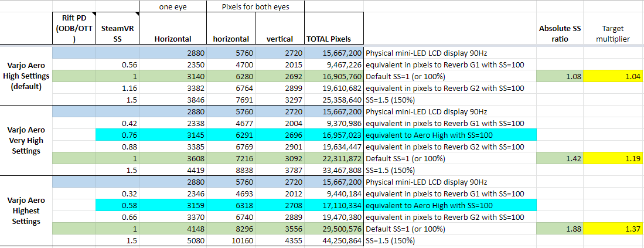Click the 'Pixels for both eyes' header
This screenshot has height=248, width=644.
(256, 6)
